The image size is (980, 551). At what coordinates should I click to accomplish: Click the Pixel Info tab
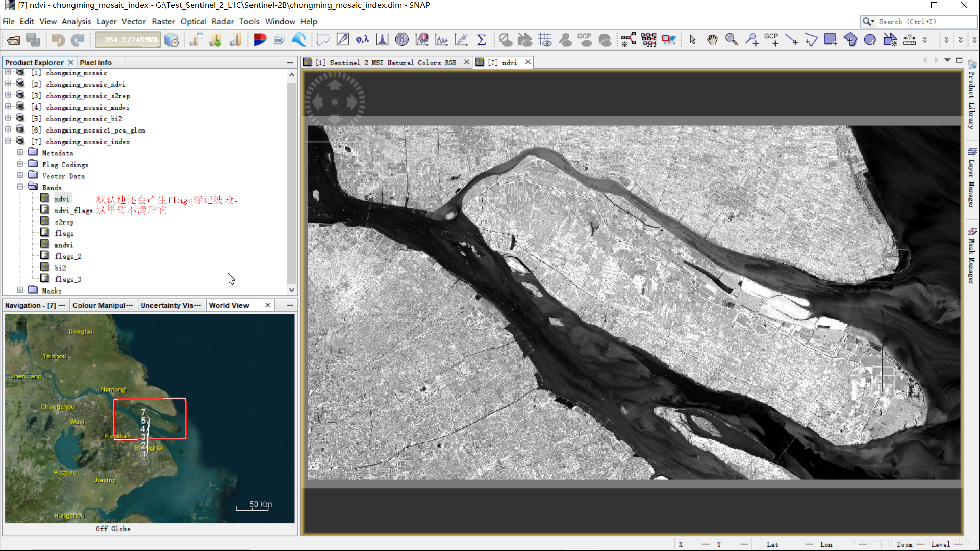[x=94, y=62]
